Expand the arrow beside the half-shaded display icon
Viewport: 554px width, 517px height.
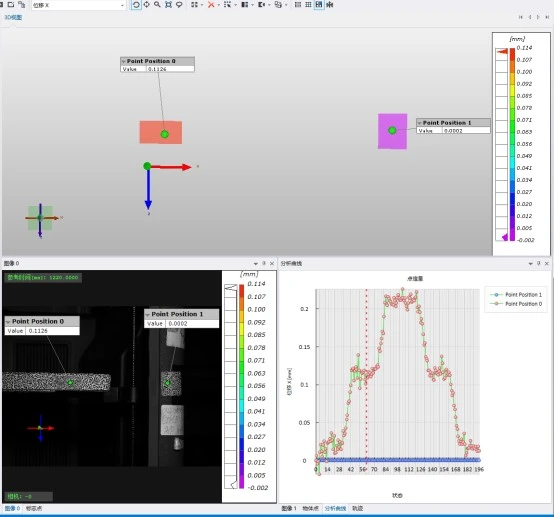(x=252, y=5)
